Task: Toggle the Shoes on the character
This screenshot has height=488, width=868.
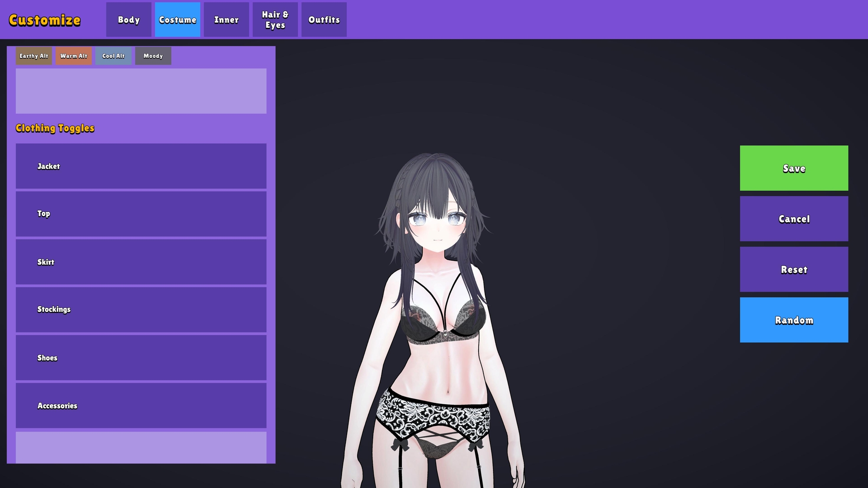Action: pyautogui.click(x=141, y=358)
